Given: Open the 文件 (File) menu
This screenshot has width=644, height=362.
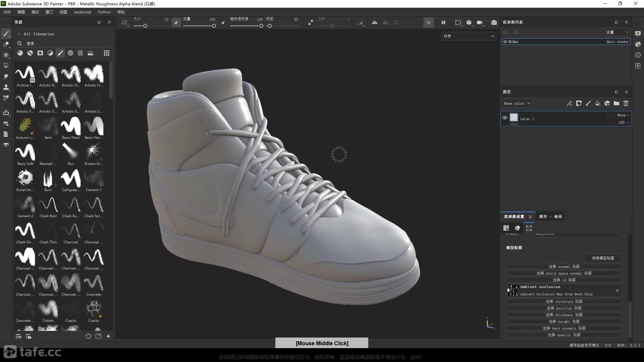Looking at the screenshot, I should (7, 12).
